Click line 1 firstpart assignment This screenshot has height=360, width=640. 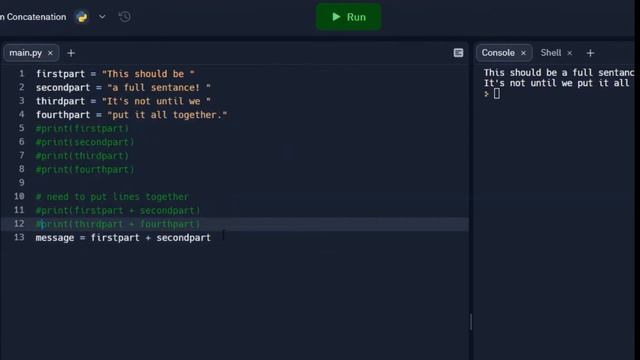[116, 74]
